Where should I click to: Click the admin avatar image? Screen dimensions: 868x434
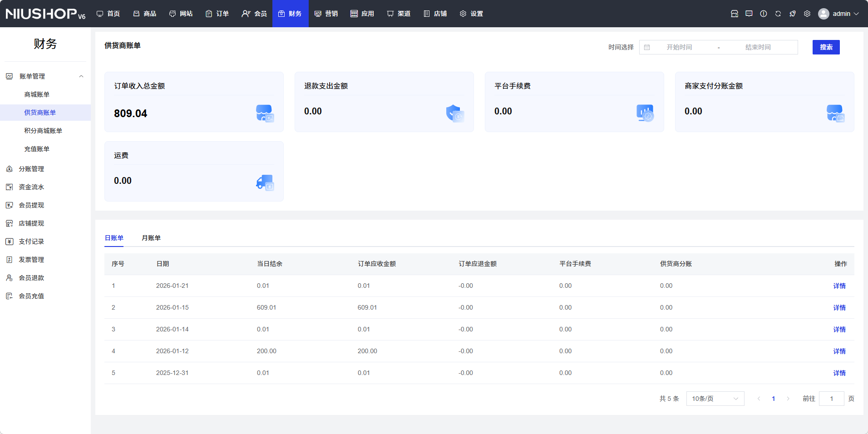pos(824,14)
